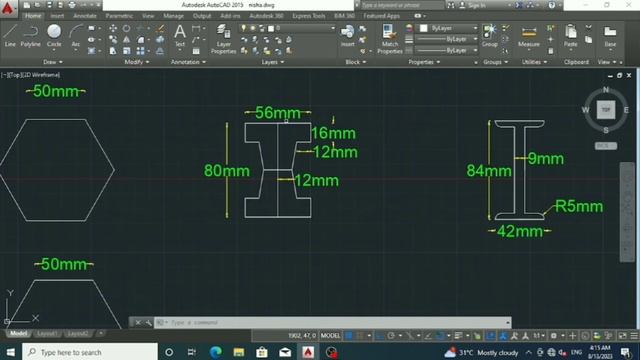This screenshot has width=640, height=360.
Task: Toggle layer freeze sun icon
Action: (x=253, y=28)
